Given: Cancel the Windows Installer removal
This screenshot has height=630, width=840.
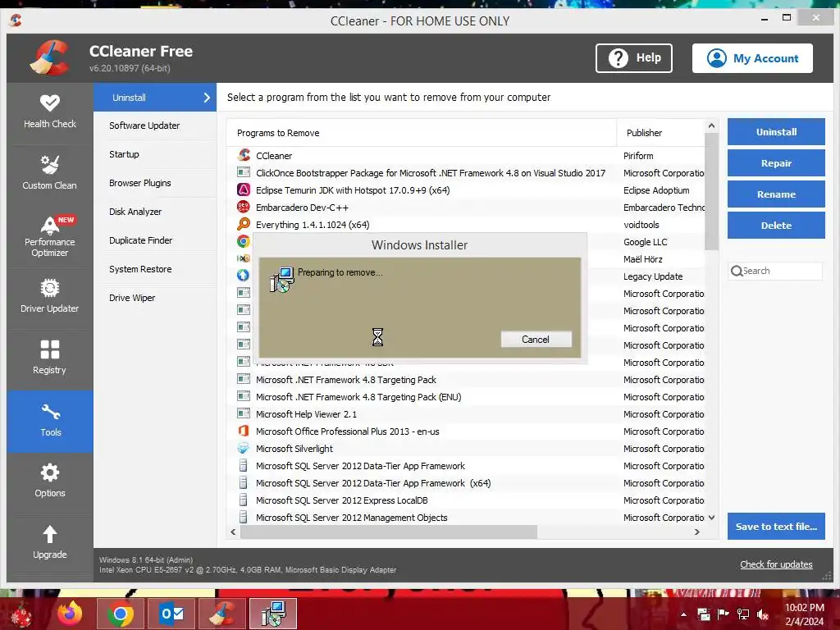Looking at the screenshot, I should (536, 339).
